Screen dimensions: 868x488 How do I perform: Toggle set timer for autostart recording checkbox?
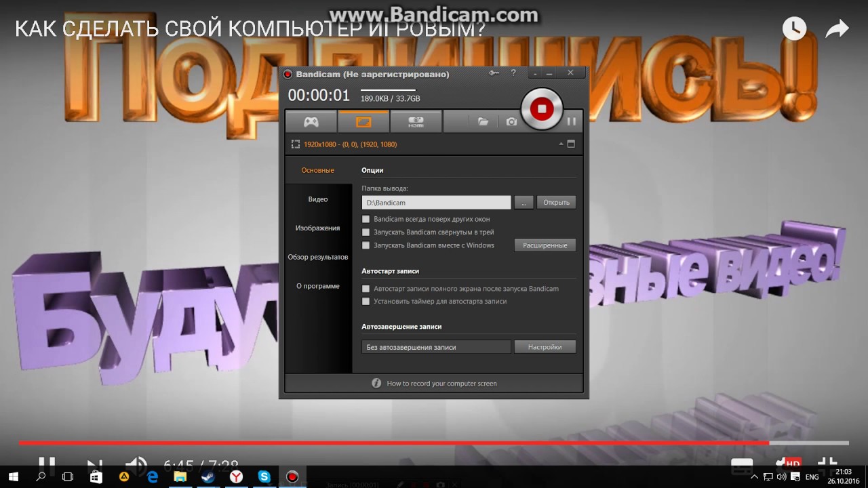366,301
